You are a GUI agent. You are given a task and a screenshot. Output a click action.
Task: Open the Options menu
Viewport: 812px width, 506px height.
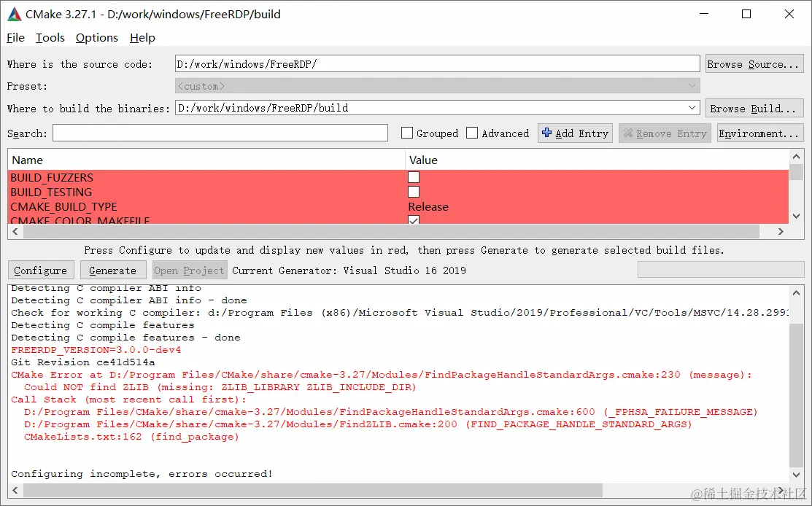click(x=96, y=38)
